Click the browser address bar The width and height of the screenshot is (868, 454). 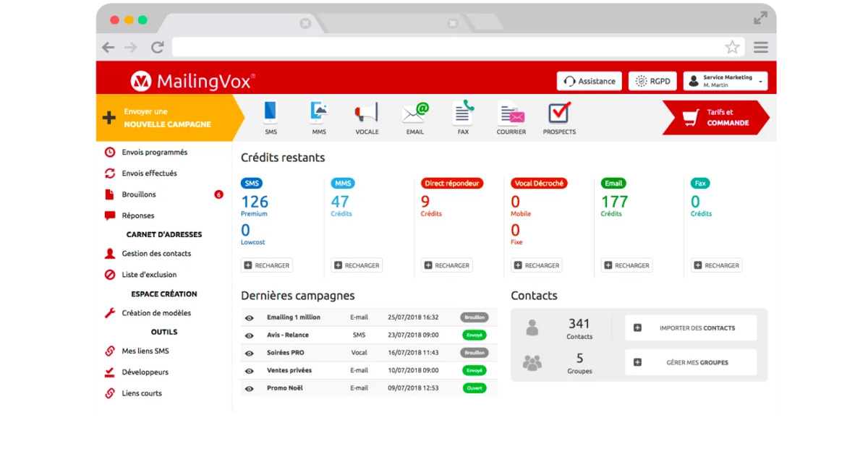[447, 48]
